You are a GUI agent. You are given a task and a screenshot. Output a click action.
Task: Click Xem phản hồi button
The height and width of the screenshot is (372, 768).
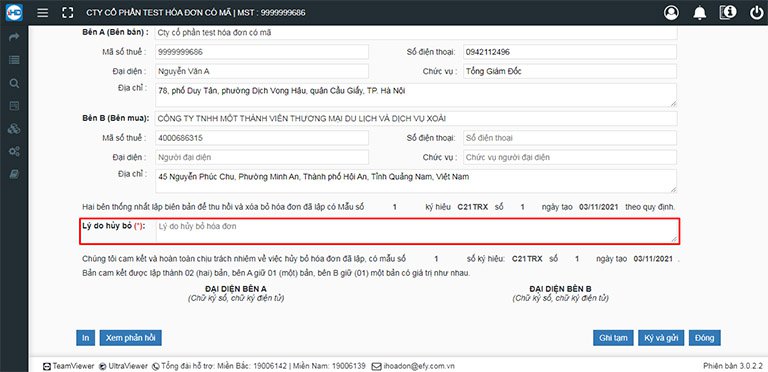[x=130, y=338]
